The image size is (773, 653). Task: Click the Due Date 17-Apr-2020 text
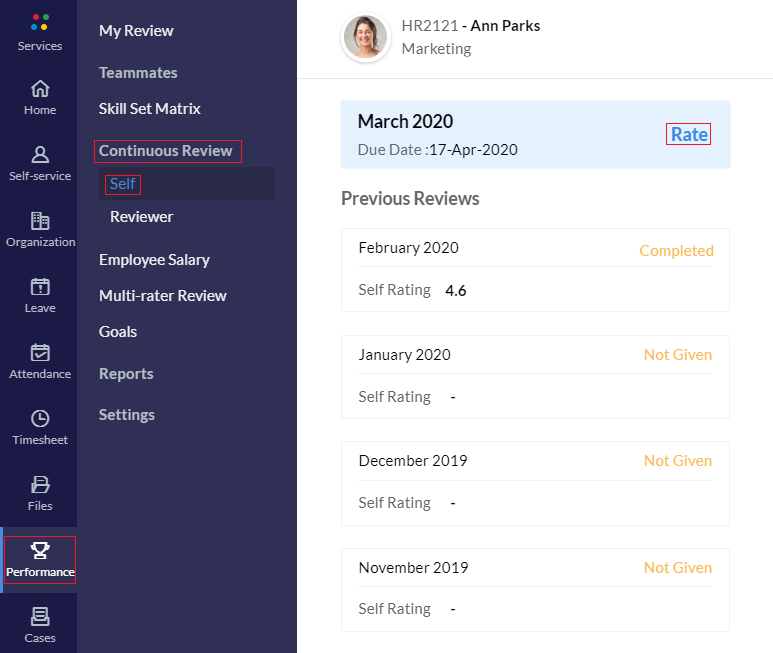tap(438, 150)
